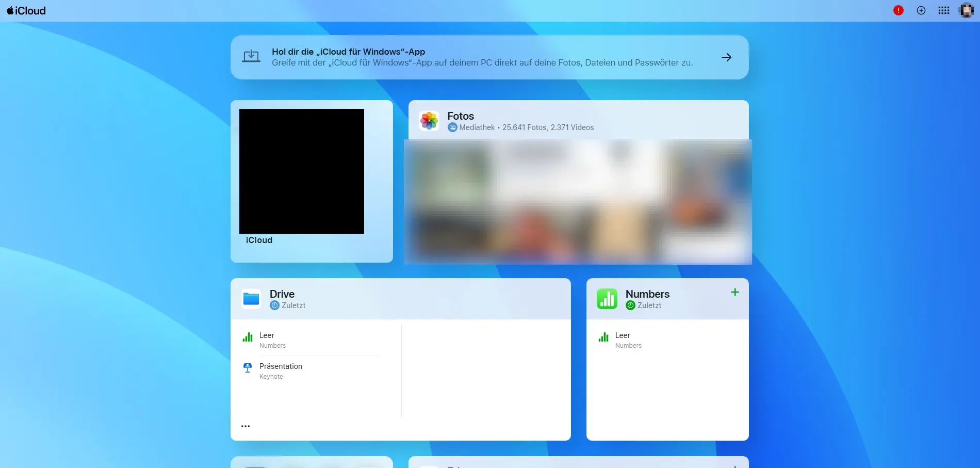
Task: Click the Apple iCloud logo
Action: (x=25, y=10)
